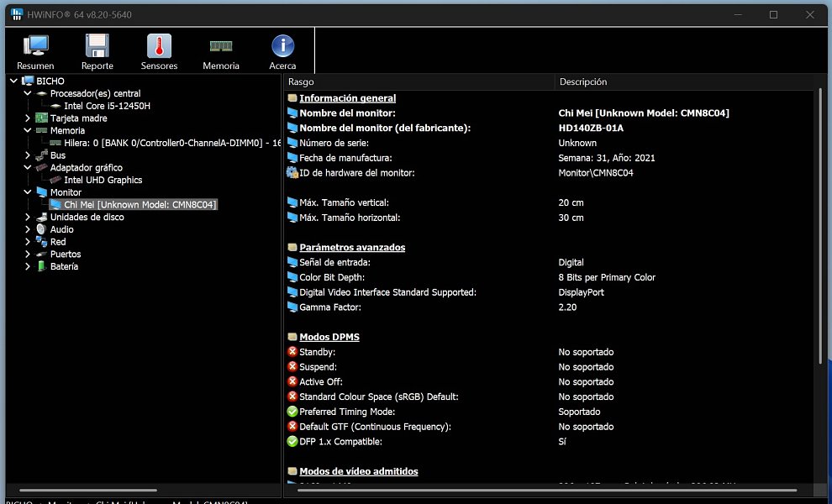Screen dimensions: 832x504
Task: Open the Memoria RAM module icon
Action: tap(221, 46)
